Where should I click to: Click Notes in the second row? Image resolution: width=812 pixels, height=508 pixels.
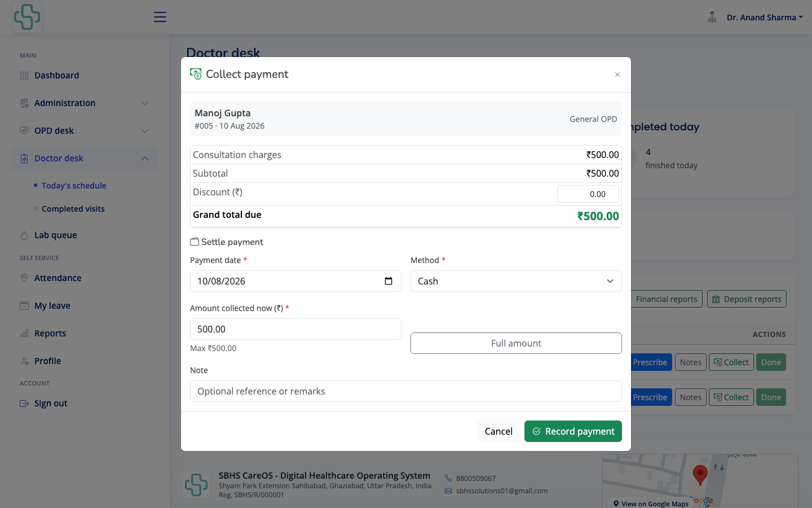click(691, 397)
